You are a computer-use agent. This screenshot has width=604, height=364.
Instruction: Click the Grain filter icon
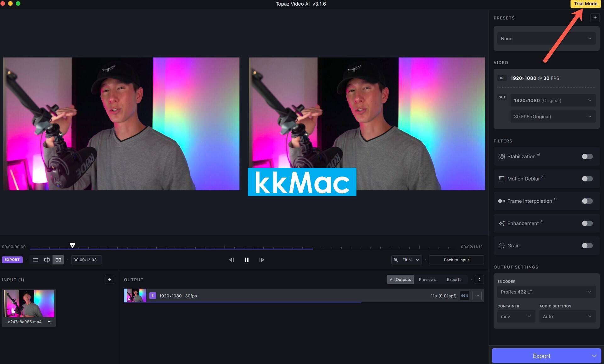coord(501,246)
